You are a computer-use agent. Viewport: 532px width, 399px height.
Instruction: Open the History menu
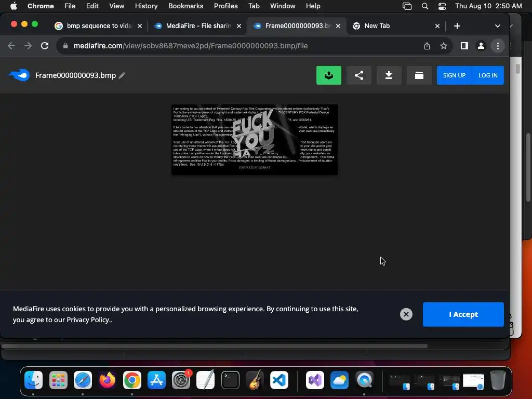(146, 6)
